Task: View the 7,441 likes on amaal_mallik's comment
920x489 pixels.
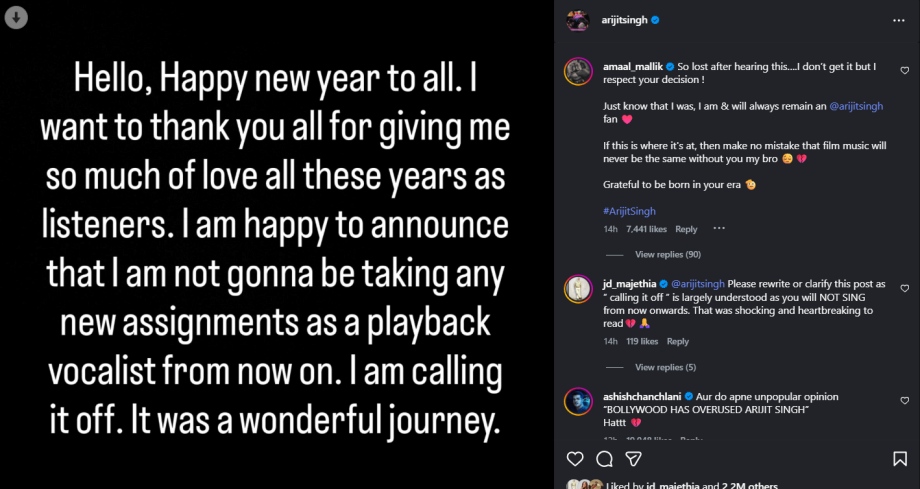Action: pos(646,229)
